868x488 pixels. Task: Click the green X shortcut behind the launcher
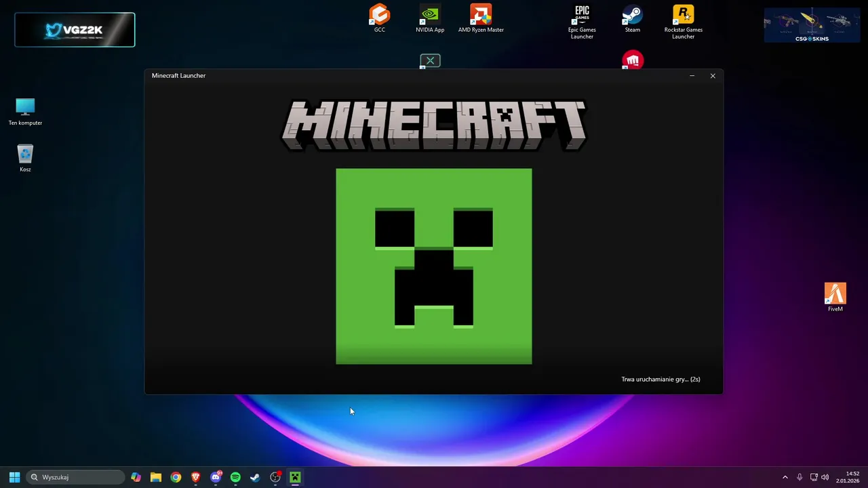click(x=430, y=61)
